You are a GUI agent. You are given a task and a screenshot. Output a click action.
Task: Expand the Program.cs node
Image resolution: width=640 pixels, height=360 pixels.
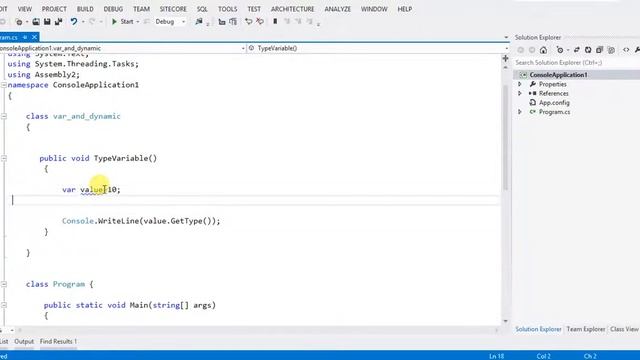tap(520, 112)
